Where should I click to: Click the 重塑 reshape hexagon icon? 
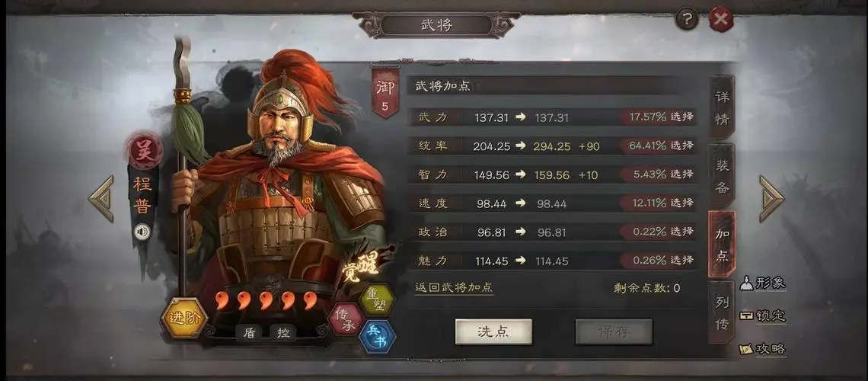tap(377, 299)
